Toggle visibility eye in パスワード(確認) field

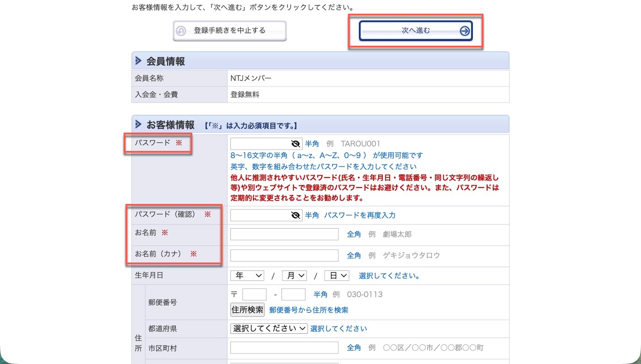pos(296,215)
